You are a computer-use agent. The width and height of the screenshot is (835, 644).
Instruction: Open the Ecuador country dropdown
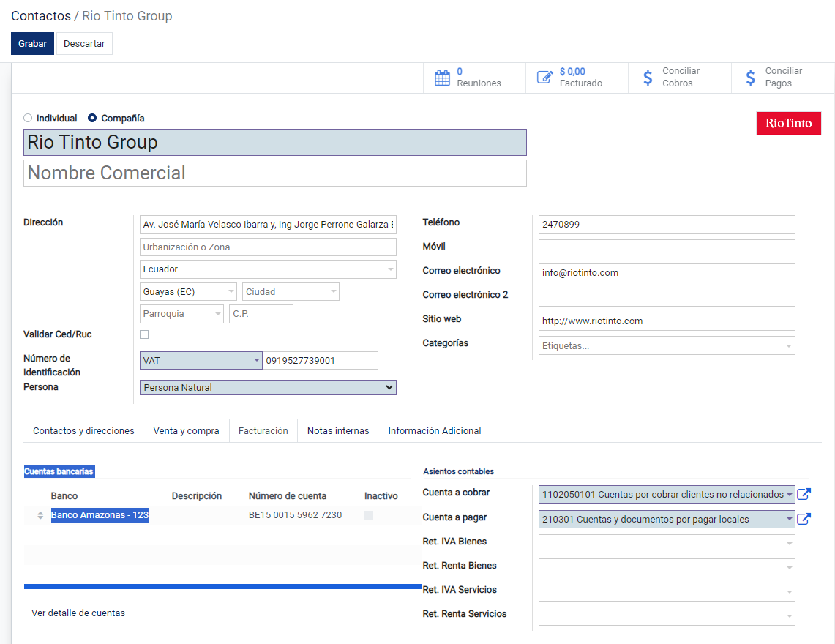pos(269,269)
